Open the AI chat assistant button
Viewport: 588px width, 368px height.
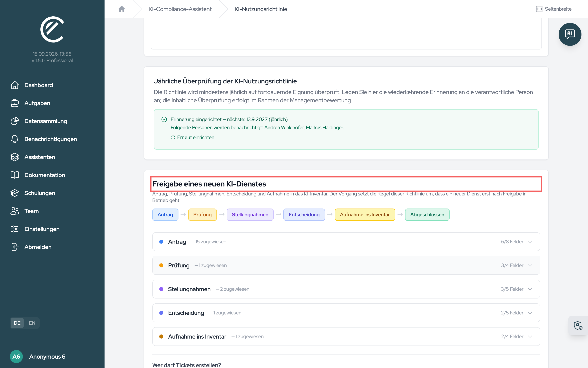570,34
